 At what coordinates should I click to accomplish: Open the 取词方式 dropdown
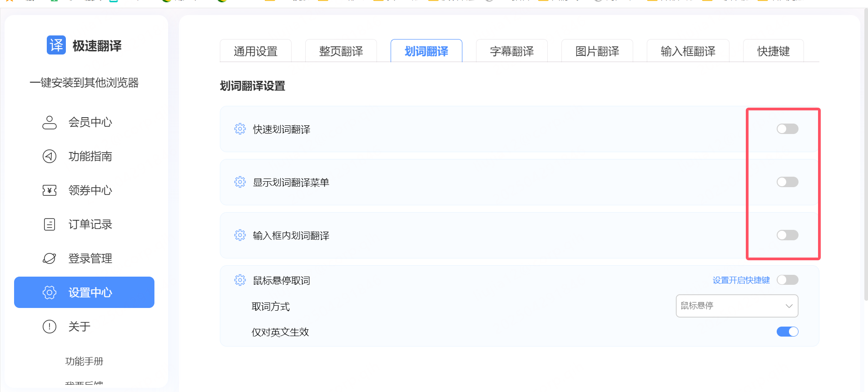737,306
